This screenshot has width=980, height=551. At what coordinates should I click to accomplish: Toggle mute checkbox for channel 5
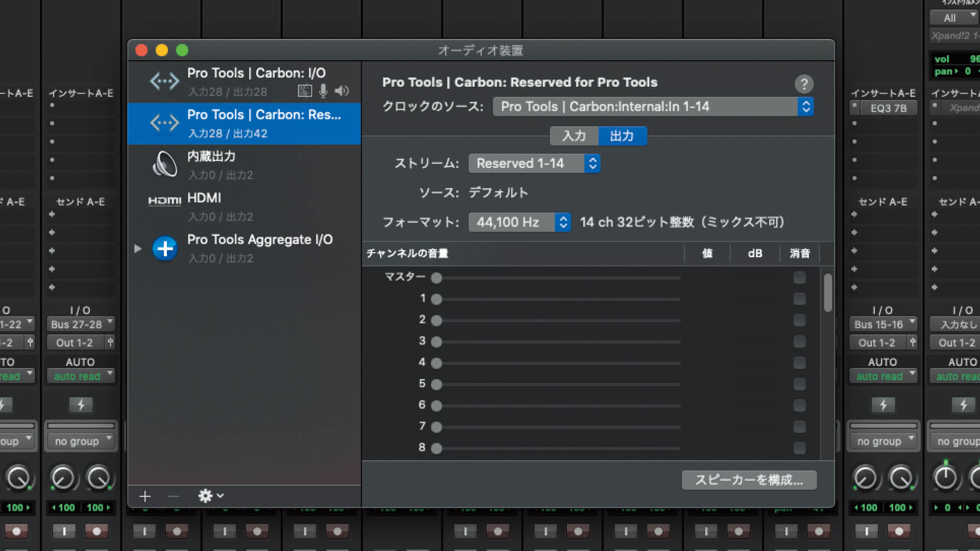[799, 384]
